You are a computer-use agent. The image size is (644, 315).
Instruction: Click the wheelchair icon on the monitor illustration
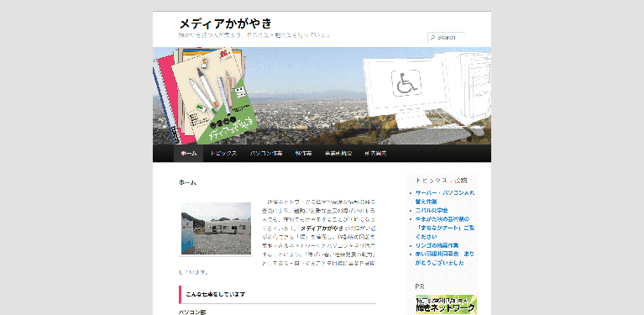(406, 83)
